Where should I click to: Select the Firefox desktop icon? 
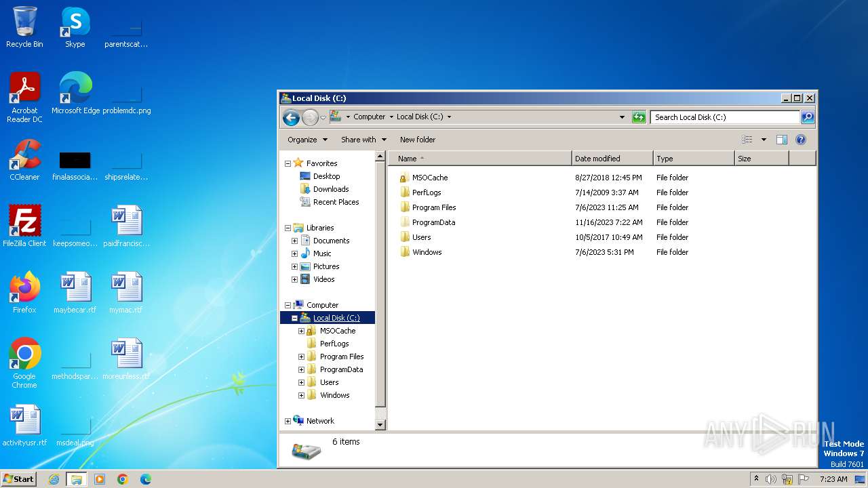tap(24, 293)
